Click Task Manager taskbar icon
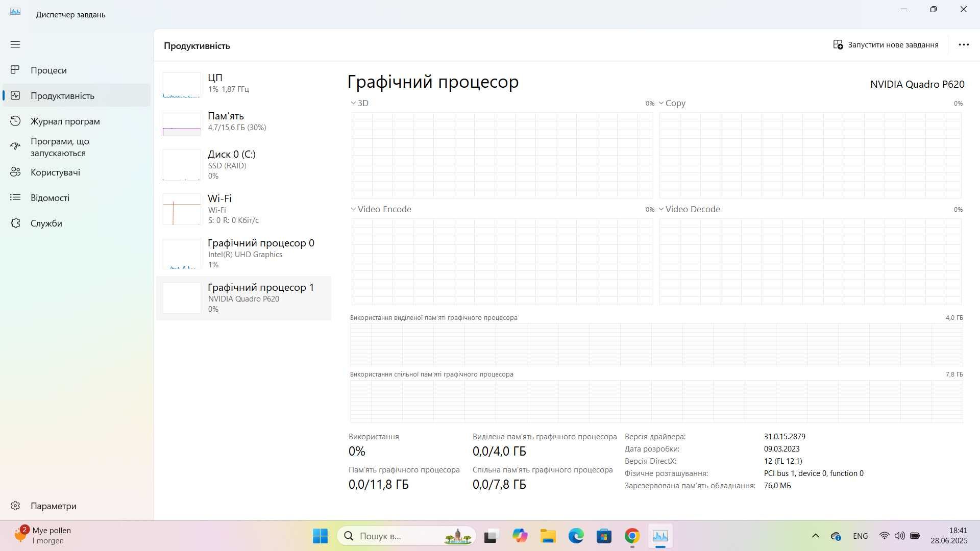 tap(660, 536)
